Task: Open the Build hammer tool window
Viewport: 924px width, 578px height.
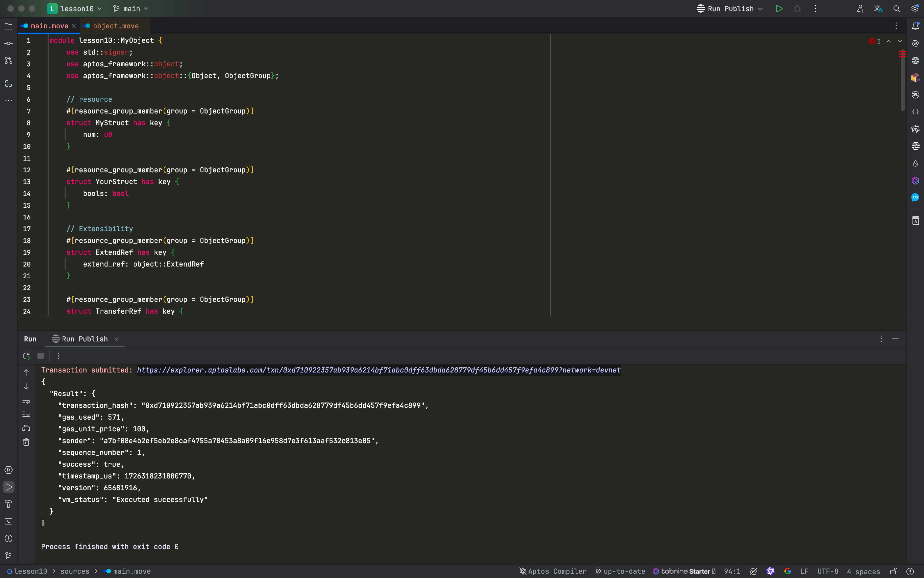Action: pos(8,504)
